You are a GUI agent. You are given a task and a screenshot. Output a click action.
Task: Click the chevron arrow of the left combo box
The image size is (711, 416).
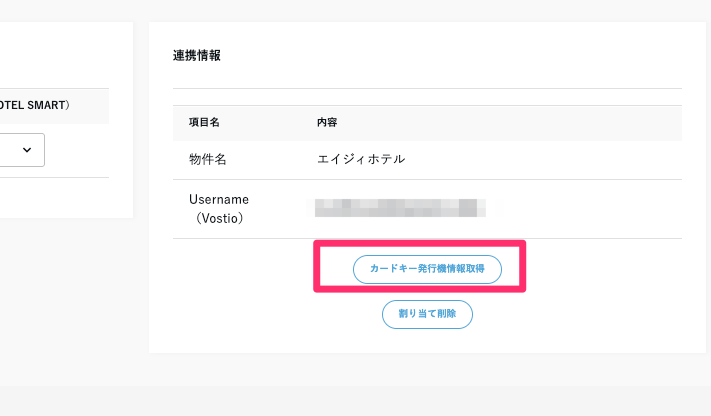(x=27, y=149)
